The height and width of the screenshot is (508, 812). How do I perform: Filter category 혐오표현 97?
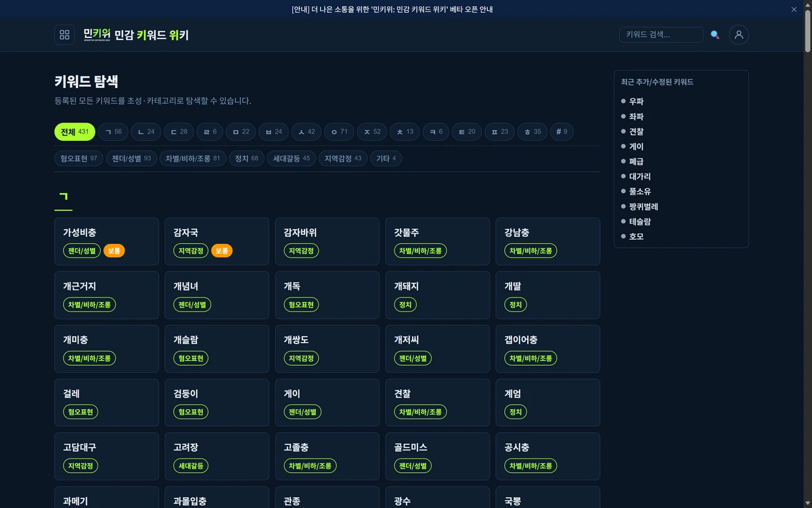pos(78,158)
